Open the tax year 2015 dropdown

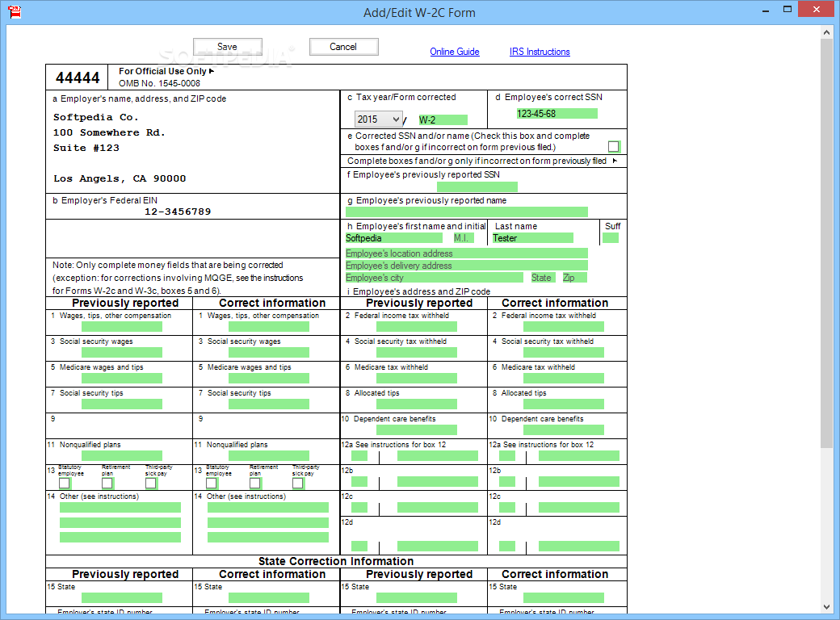(x=378, y=119)
